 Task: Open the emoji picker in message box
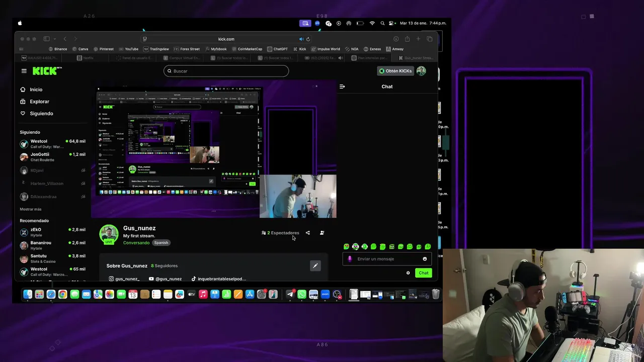coord(425,259)
